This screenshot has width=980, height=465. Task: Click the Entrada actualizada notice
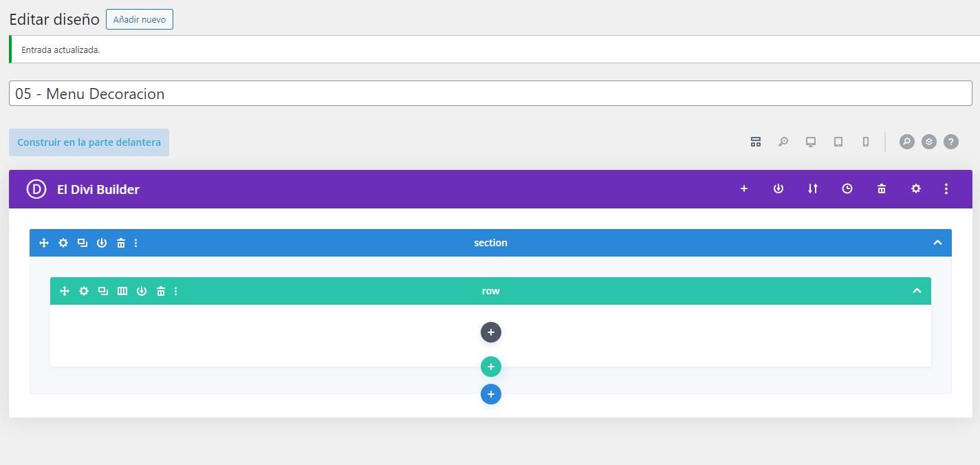61,50
